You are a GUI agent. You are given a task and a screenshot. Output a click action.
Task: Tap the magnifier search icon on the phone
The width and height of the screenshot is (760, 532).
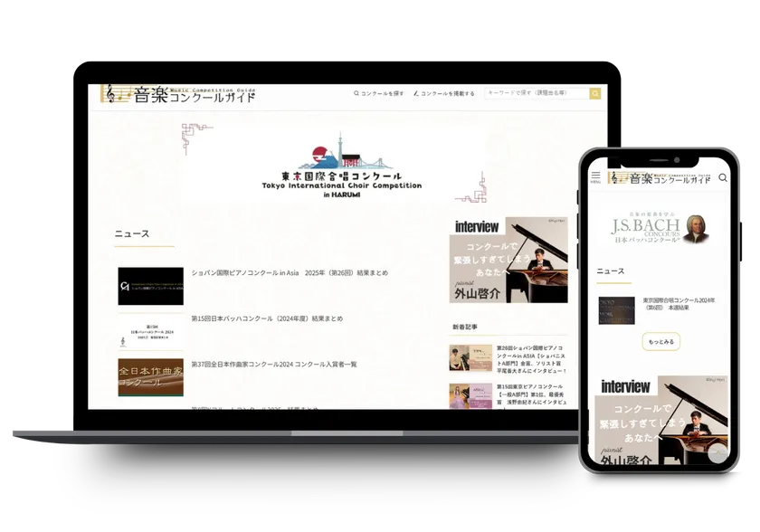coord(723,178)
